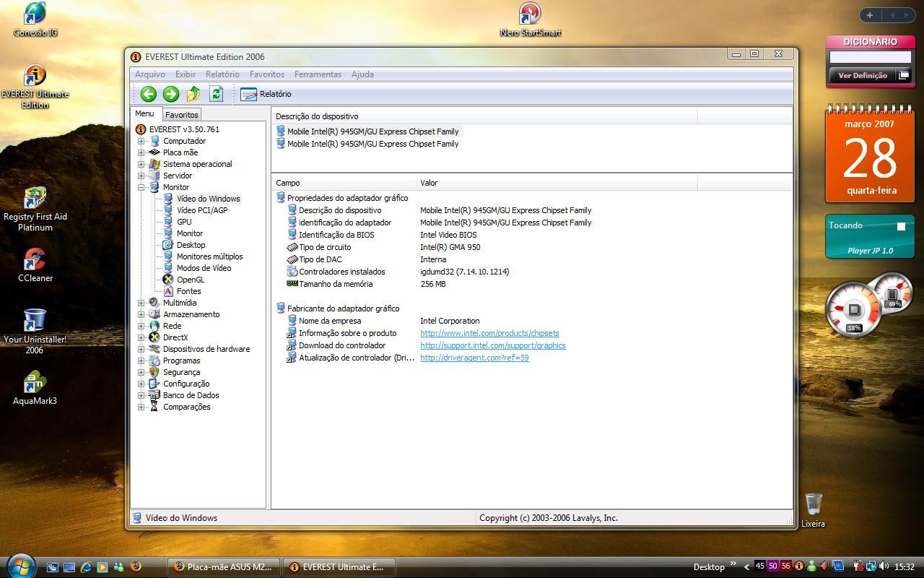Open the Windows Start orb
The width and height of the screenshot is (924, 578).
(x=19, y=566)
